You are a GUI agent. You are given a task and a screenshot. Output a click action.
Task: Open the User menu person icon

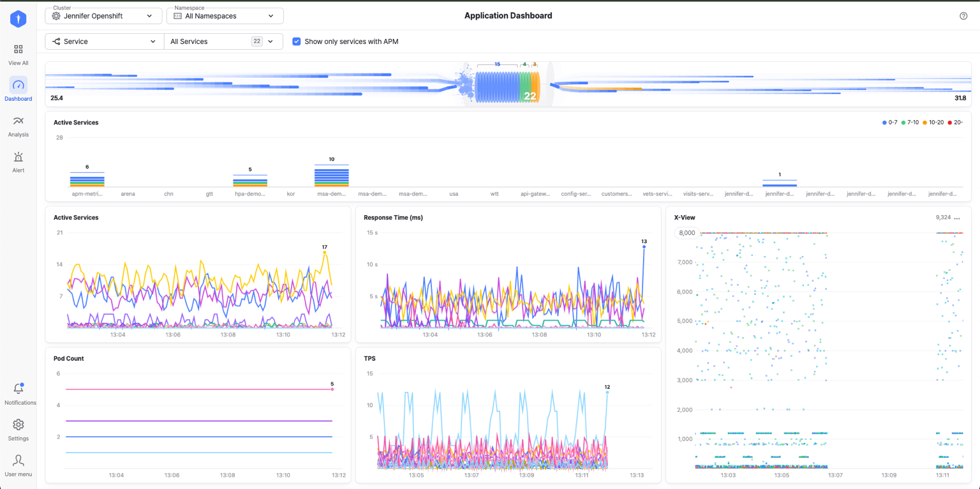[19, 460]
